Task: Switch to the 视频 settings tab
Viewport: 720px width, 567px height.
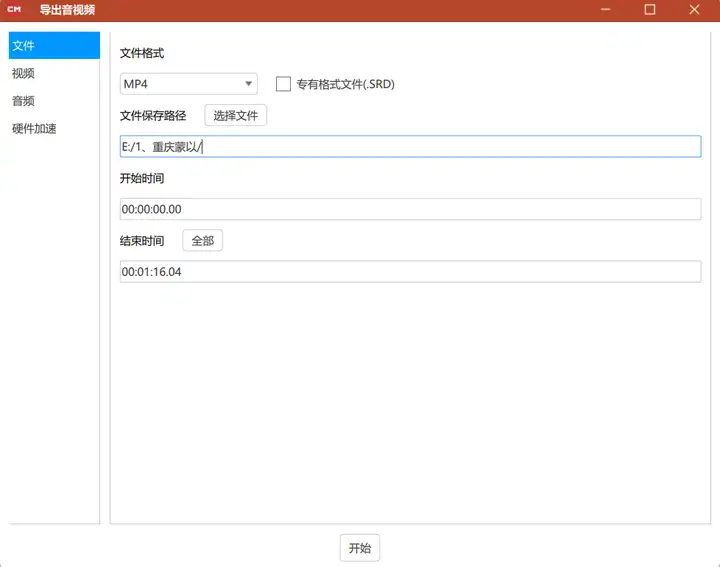Action: coord(54,73)
